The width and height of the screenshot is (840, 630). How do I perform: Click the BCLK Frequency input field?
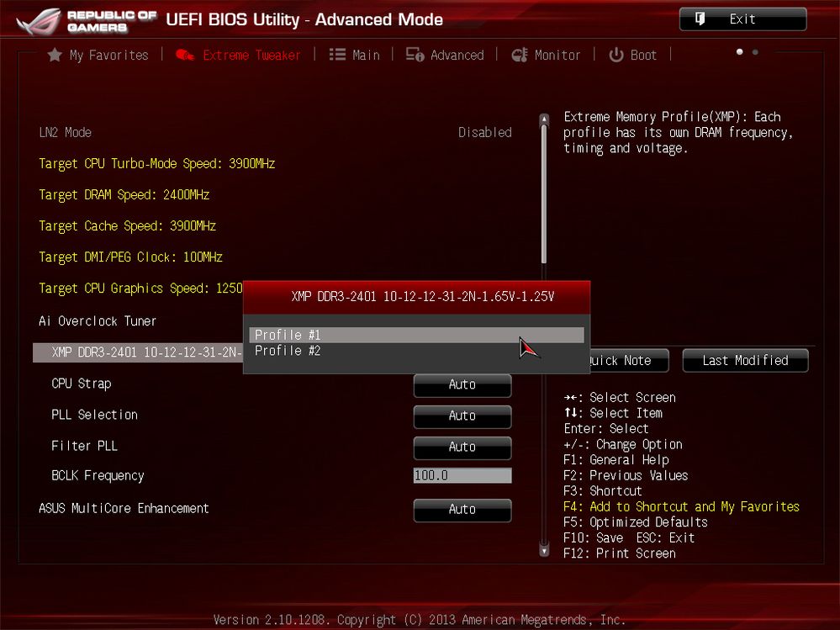point(462,476)
